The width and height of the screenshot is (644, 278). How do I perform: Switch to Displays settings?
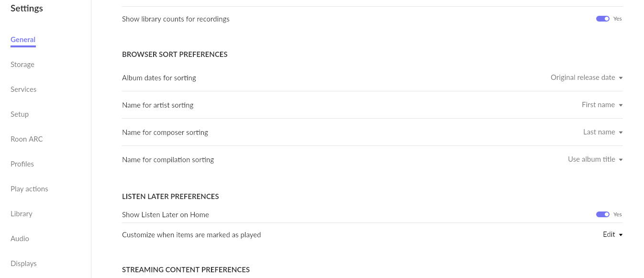coord(23,264)
